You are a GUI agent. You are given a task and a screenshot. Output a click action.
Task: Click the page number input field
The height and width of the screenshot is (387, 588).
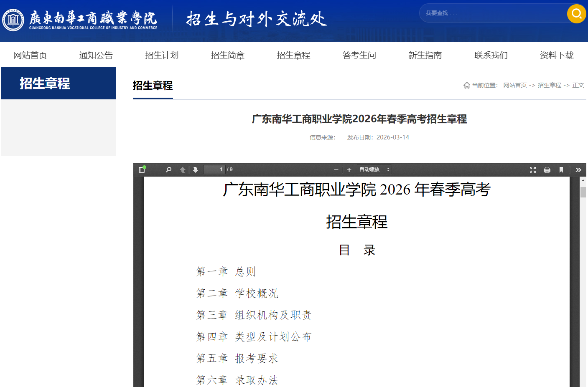(x=214, y=169)
